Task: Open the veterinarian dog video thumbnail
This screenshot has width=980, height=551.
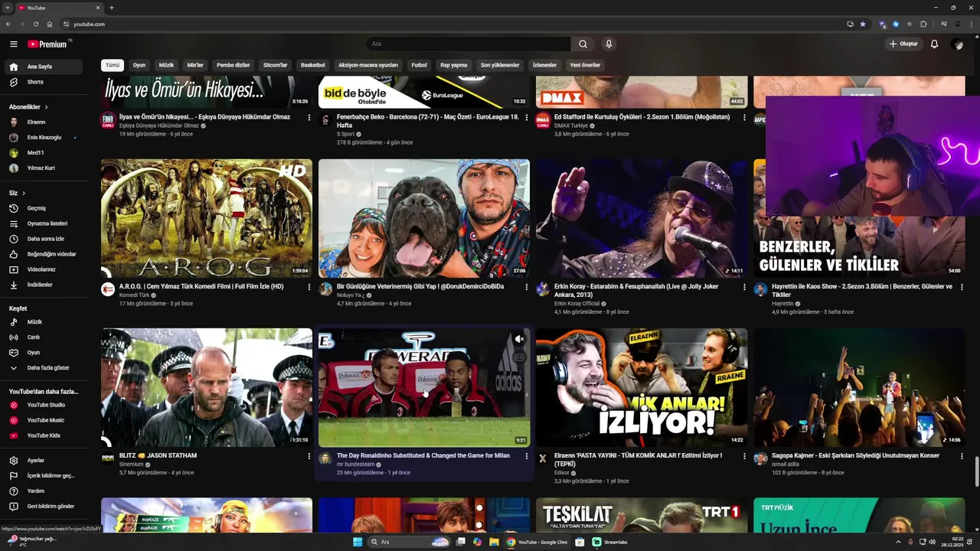Action: 424,218
